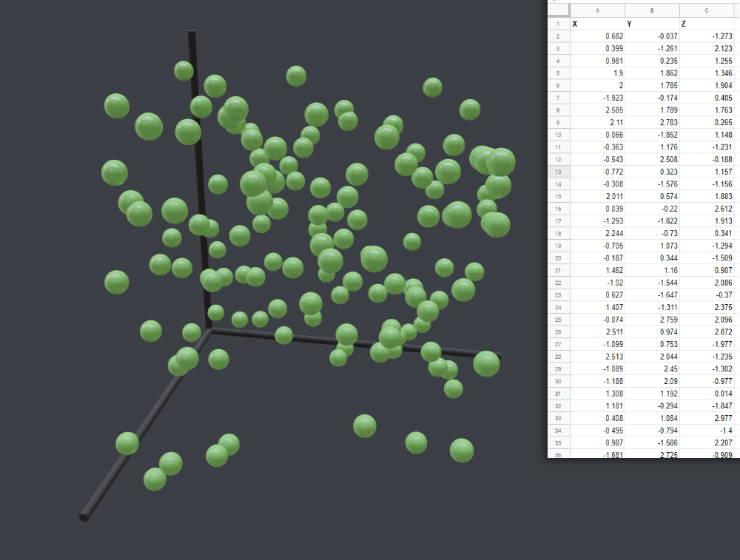This screenshot has width=740, height=560.
Task: Select cell containing 2.977
Action: coord(707,418)
